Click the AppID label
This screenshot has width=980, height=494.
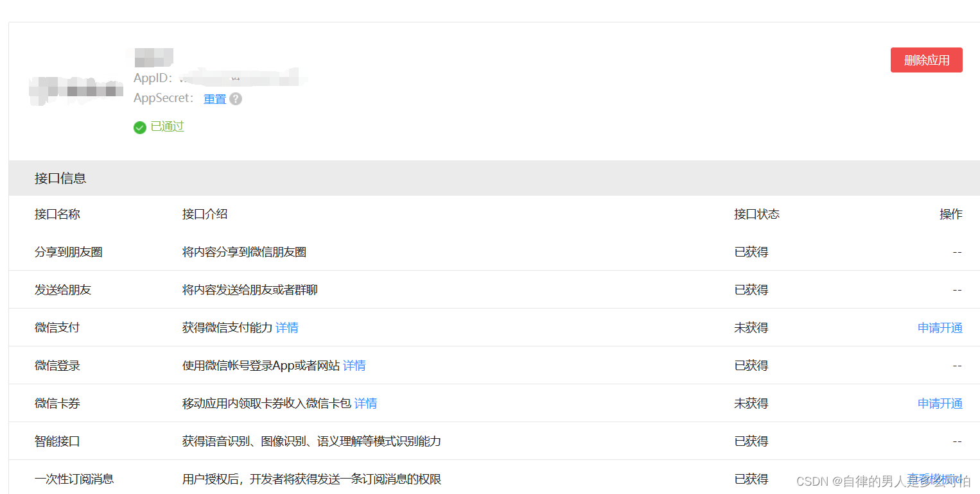click(153, 78)
